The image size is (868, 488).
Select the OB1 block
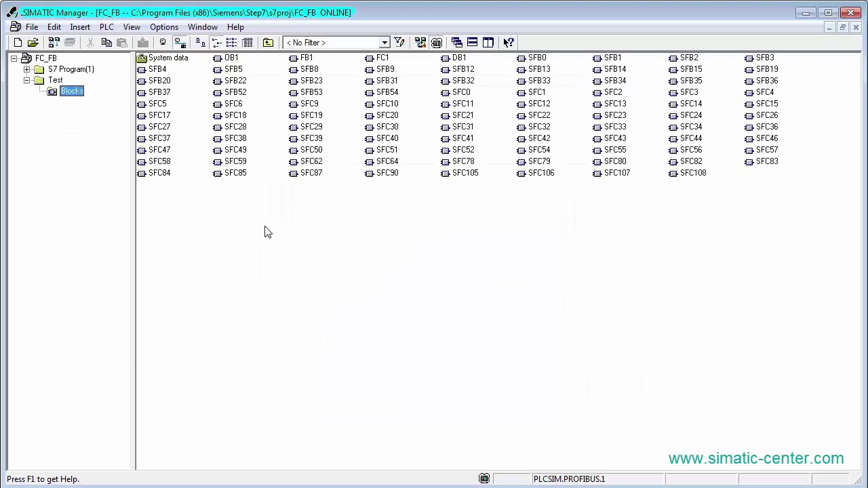pos(226,58)
